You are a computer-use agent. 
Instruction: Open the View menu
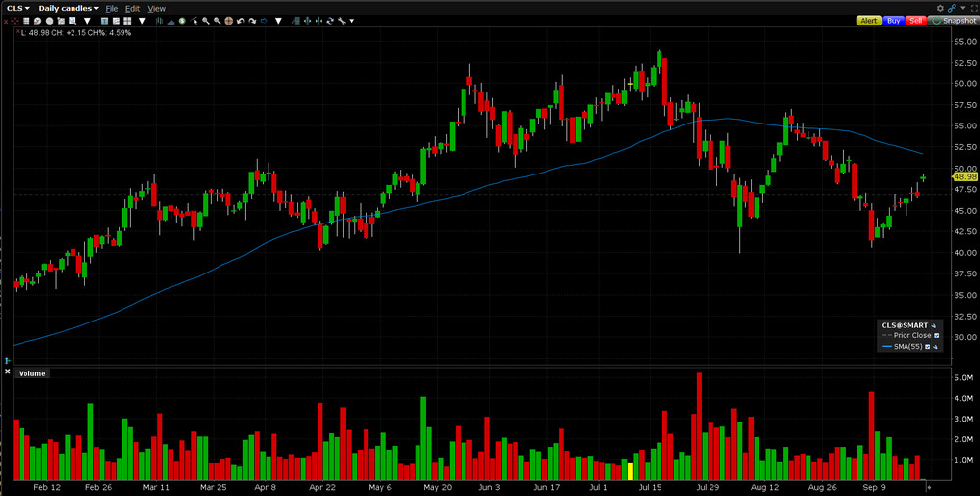click(156, 8)
